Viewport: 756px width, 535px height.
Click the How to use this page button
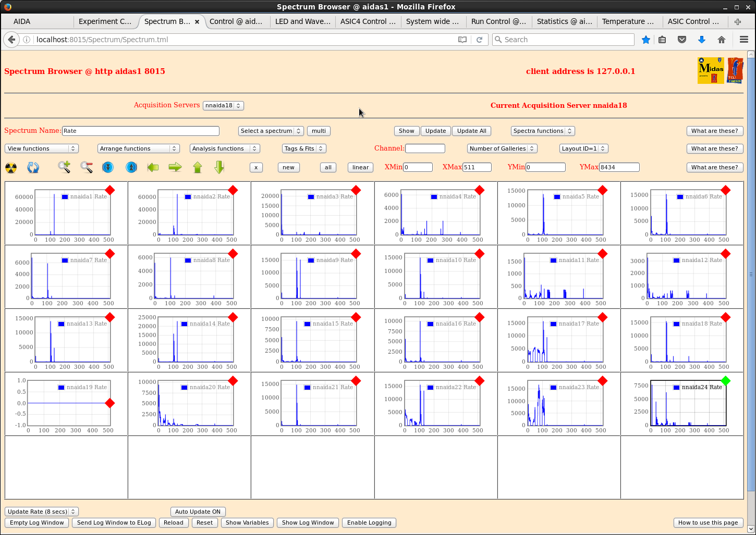(709, 522)
